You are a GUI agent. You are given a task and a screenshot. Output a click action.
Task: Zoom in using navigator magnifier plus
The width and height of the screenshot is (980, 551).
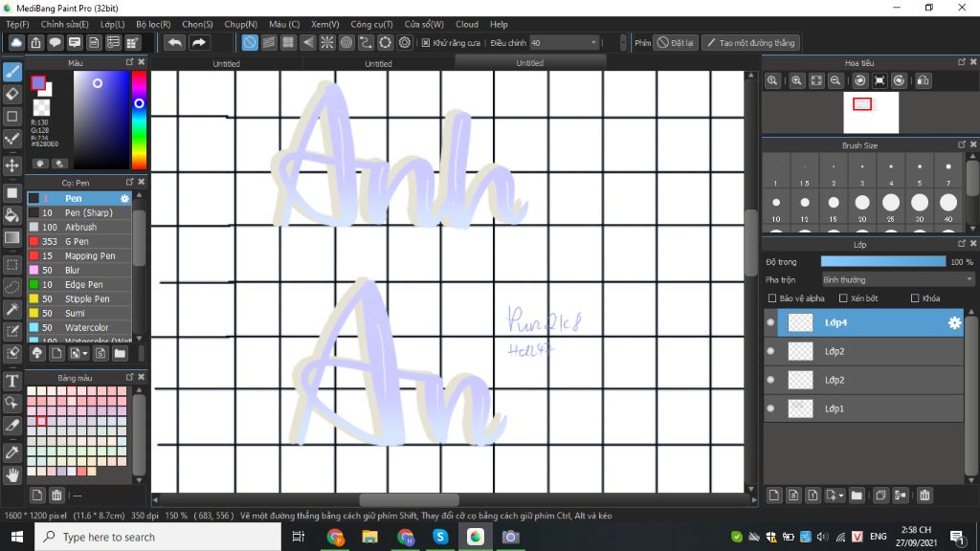[x=797, y=80]
